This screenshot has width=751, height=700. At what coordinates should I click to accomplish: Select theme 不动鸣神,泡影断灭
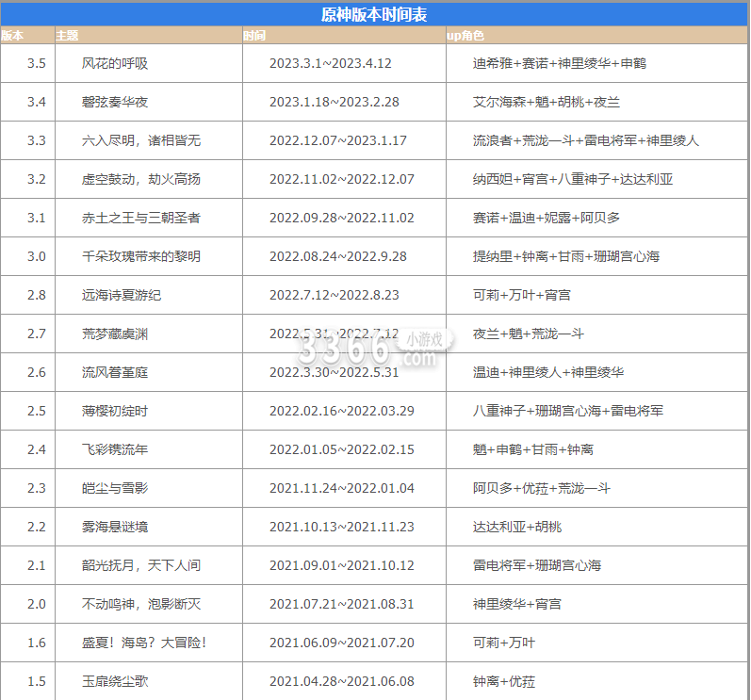tap(141, 604)
